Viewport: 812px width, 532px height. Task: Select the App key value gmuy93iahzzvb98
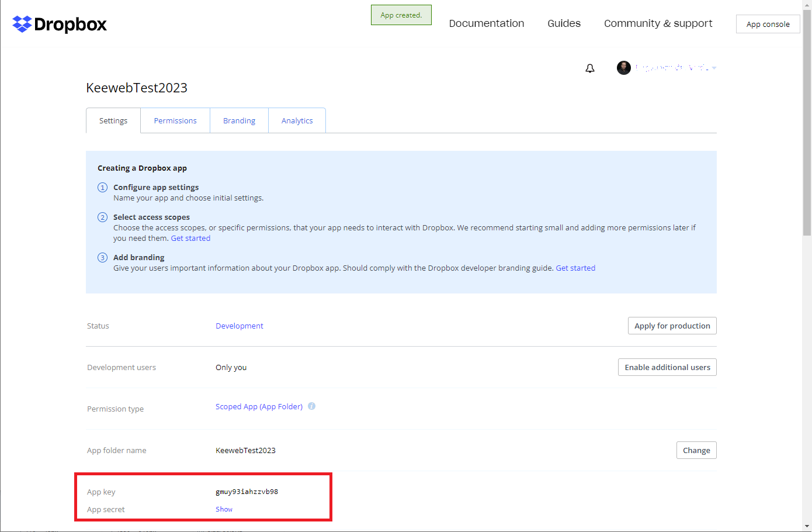click(247, 492)
